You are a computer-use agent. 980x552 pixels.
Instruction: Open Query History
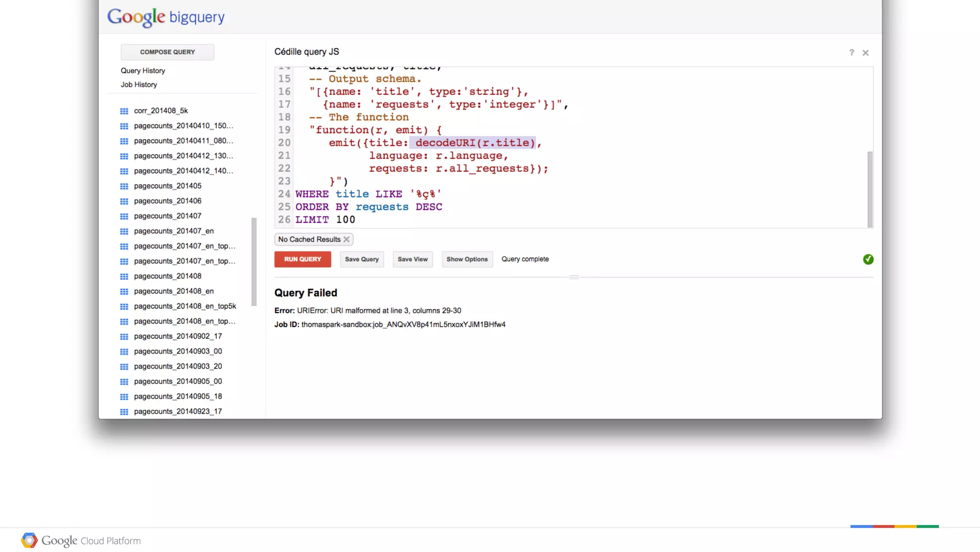tap(143, 71)
